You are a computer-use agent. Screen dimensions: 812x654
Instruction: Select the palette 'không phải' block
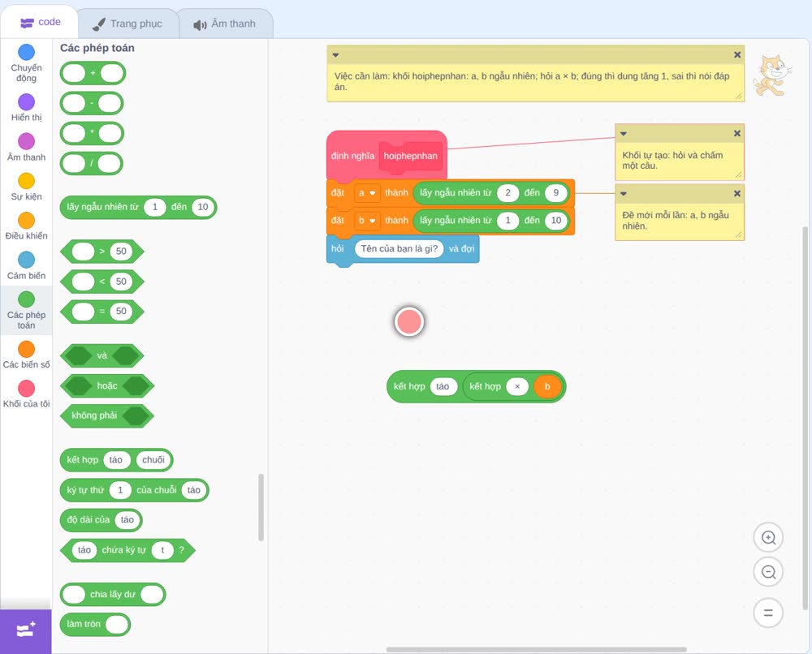107,415
